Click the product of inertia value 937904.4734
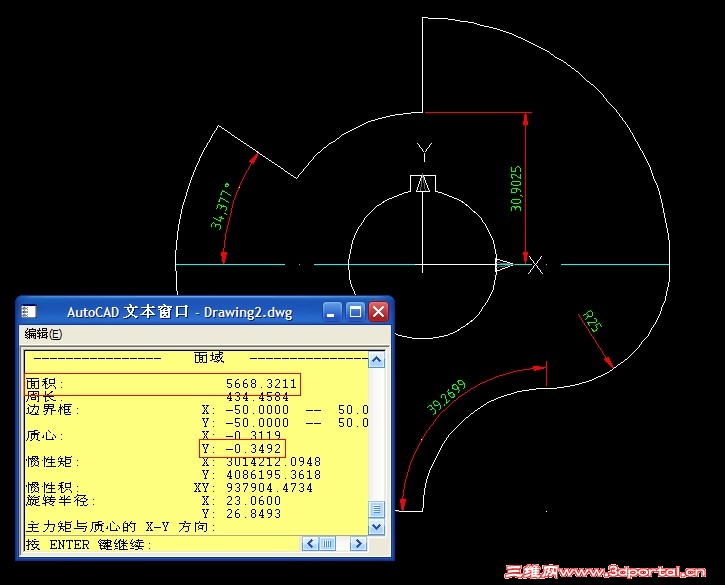725x585 pixels. coord(269,487)
